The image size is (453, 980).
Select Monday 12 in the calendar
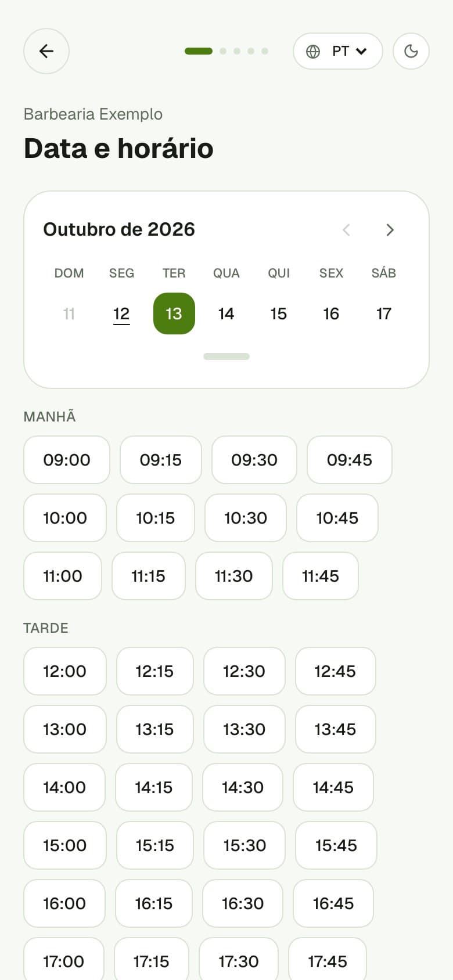click(x=121, y=314)
